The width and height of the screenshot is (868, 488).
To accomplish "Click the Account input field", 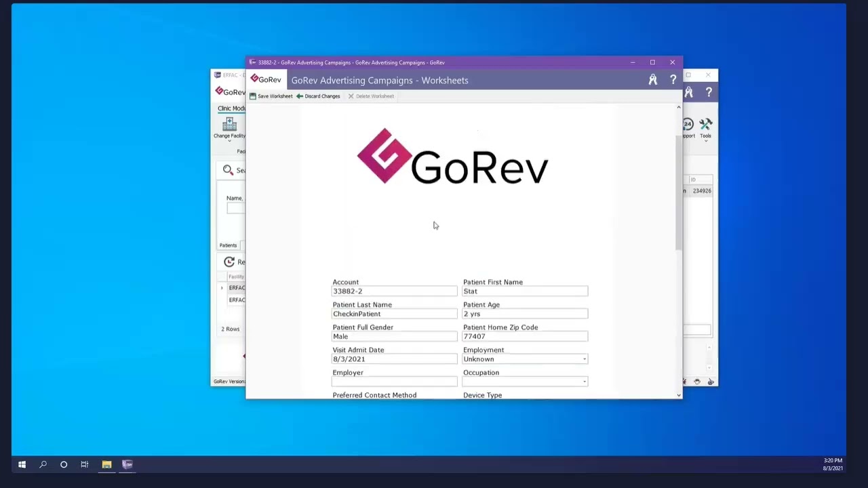I will [395, 291].
